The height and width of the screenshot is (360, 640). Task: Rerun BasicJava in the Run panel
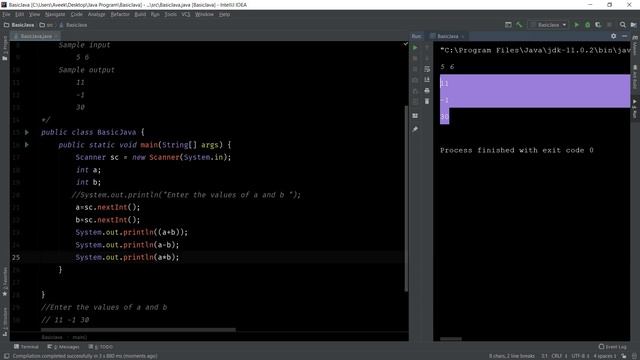[415, 48]
